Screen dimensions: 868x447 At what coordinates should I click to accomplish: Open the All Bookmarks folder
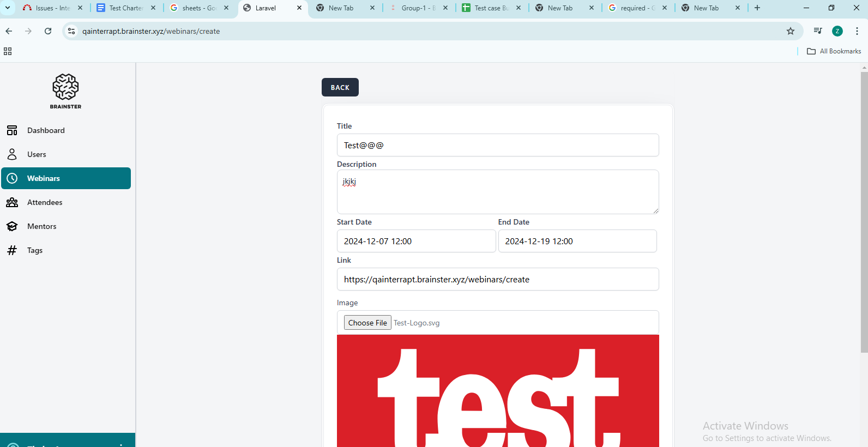click(834, 51)
